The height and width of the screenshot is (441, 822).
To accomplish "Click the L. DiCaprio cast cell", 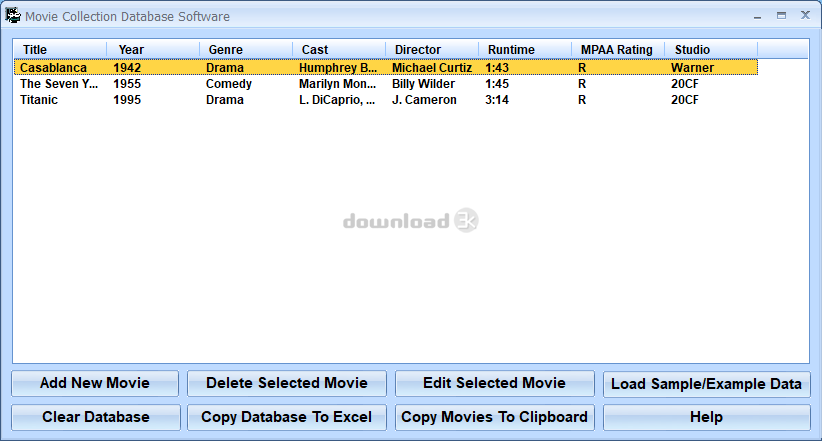I will pyautogui.click(x=337, y=100).
